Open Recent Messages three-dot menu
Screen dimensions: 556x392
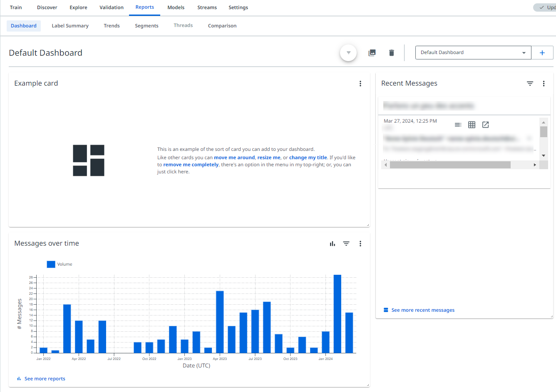click(x=544, y=84)
